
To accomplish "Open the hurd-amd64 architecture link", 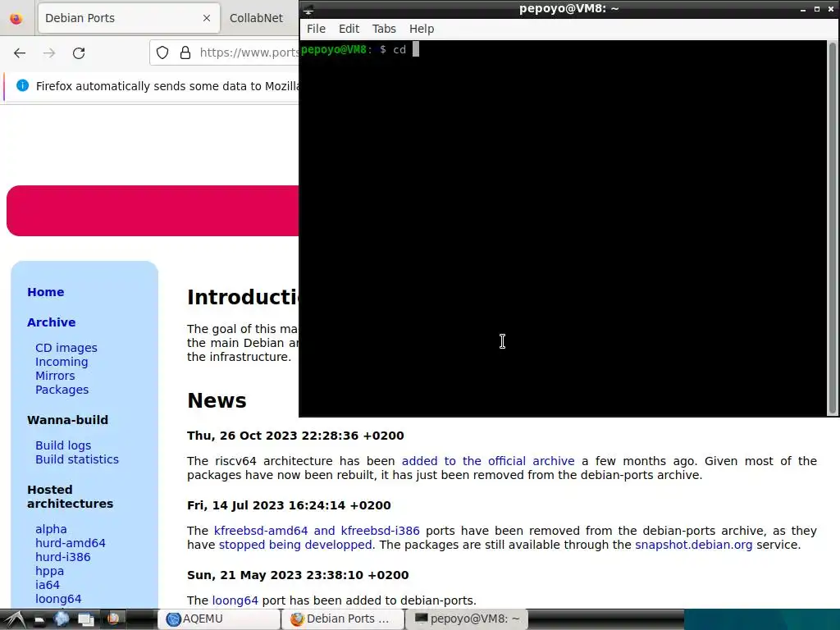I will 71,543.
